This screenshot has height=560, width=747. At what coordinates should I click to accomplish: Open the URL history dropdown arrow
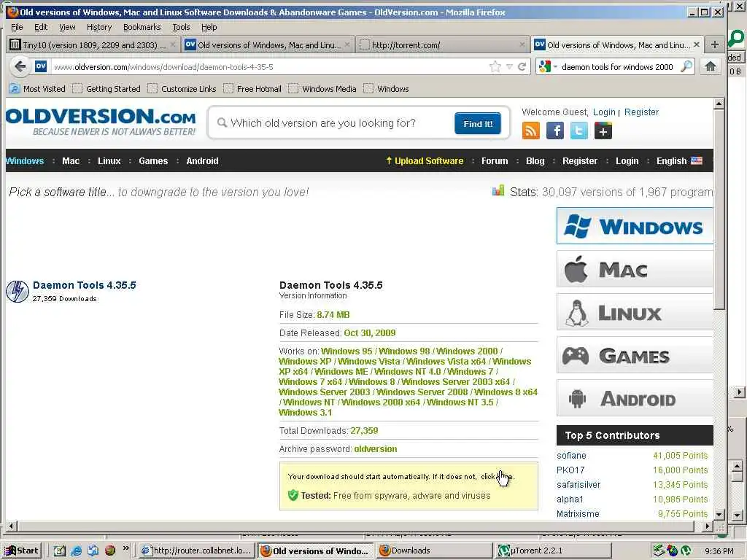pos(509,66)
